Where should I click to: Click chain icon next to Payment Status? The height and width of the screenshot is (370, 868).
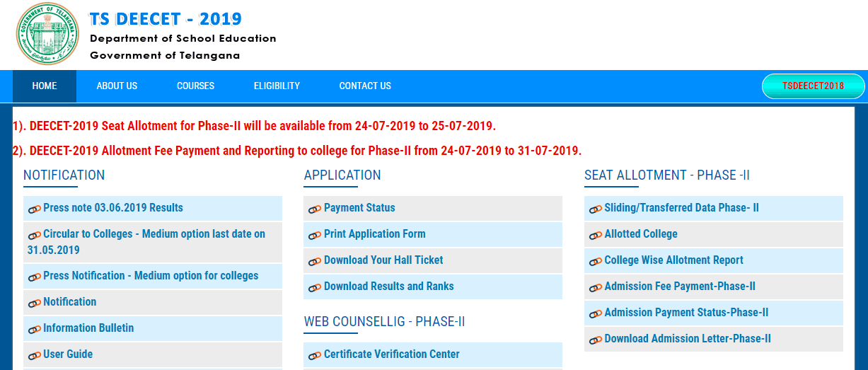(x=315, y=209)
